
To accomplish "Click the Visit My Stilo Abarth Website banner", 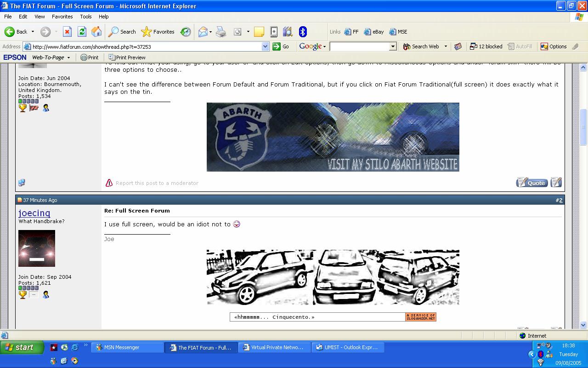I will point(333,137).
